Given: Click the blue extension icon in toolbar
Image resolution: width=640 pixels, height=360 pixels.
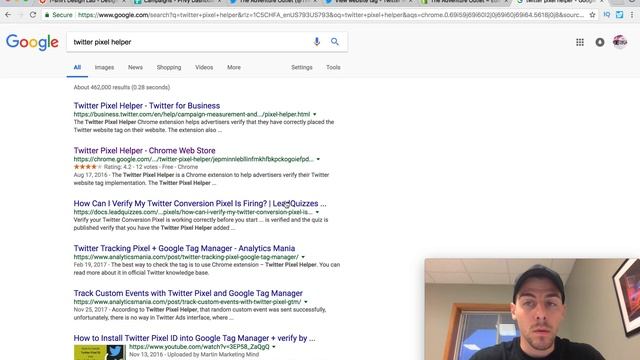Looking at the screenshot, I should click(x=620, y=15).
